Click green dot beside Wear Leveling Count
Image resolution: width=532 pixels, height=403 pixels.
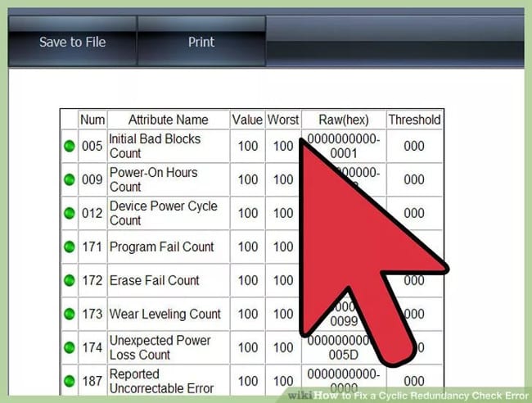click(70, 314)
